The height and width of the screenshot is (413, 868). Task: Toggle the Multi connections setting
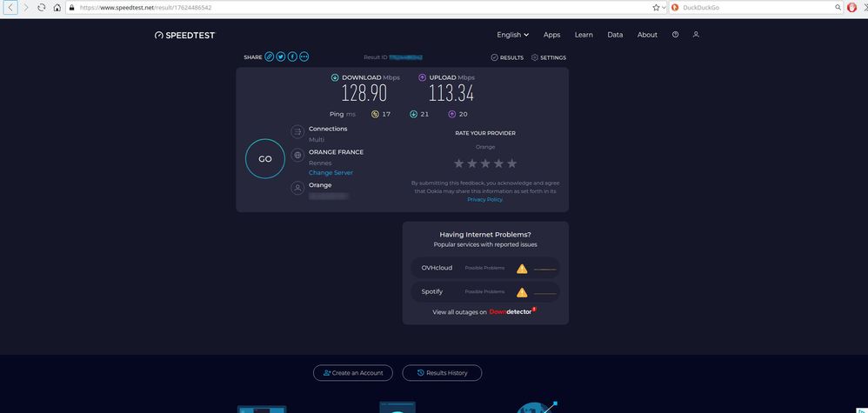[317, 139]
